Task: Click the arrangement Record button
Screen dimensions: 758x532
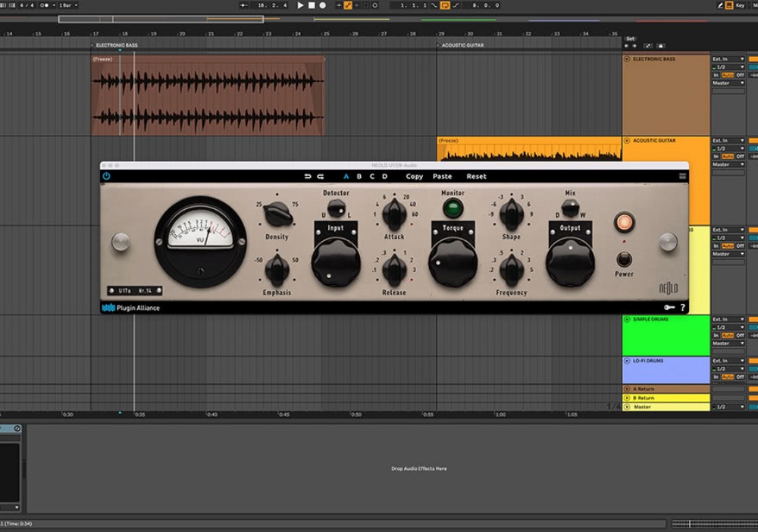Action: point(323,5)
